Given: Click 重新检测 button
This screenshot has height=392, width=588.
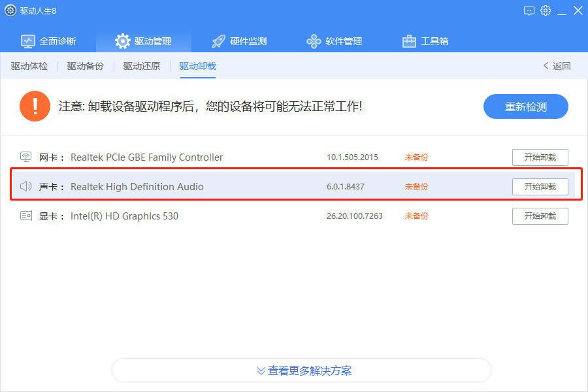Looking at the screenshot, I should click(526, 106).
